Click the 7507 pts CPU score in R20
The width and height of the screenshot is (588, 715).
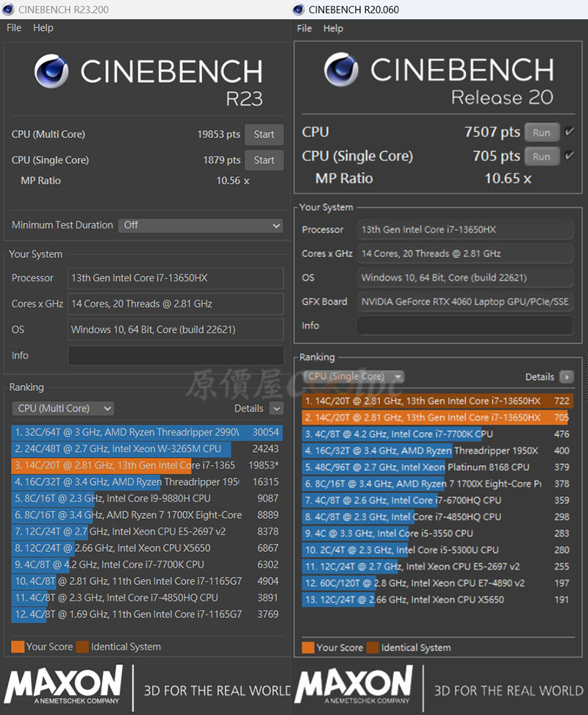[x=492, y=132]
